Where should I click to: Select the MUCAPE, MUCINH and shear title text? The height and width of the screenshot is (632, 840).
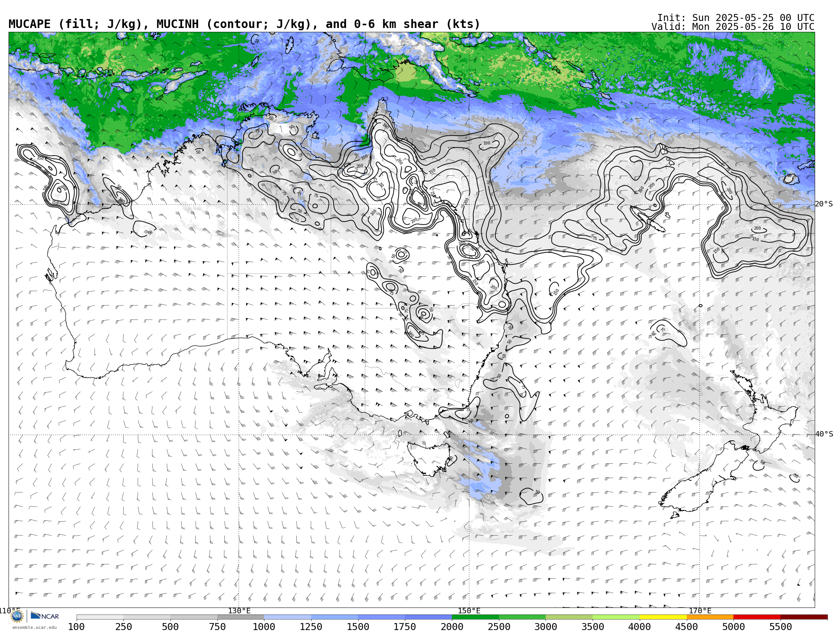pyautogui.click(x=244, y=24)
